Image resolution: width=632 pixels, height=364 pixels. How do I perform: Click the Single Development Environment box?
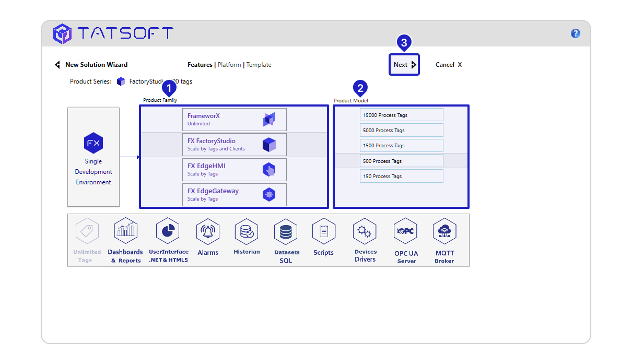tap(93, 157)
